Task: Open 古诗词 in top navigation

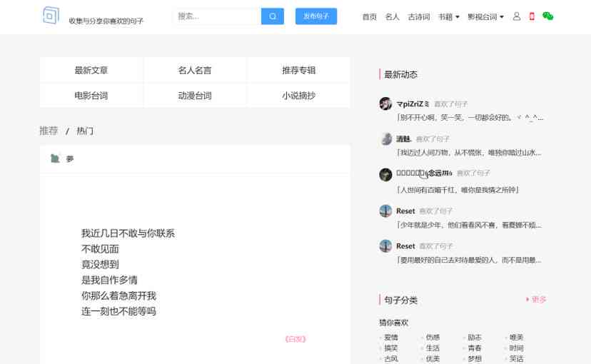Action: coord(419,17)
